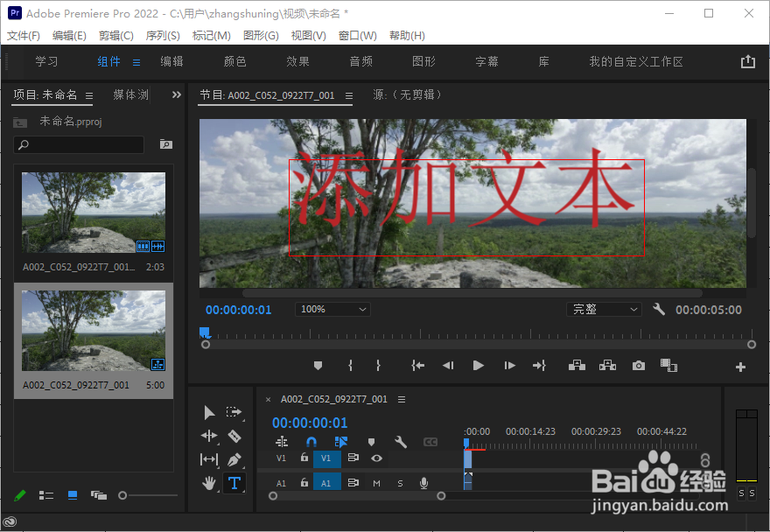Image resolution: width=770 pixels, height=532 pixels.
Task: Switch project panel to freeform view
Action: (x=99, y=495)
